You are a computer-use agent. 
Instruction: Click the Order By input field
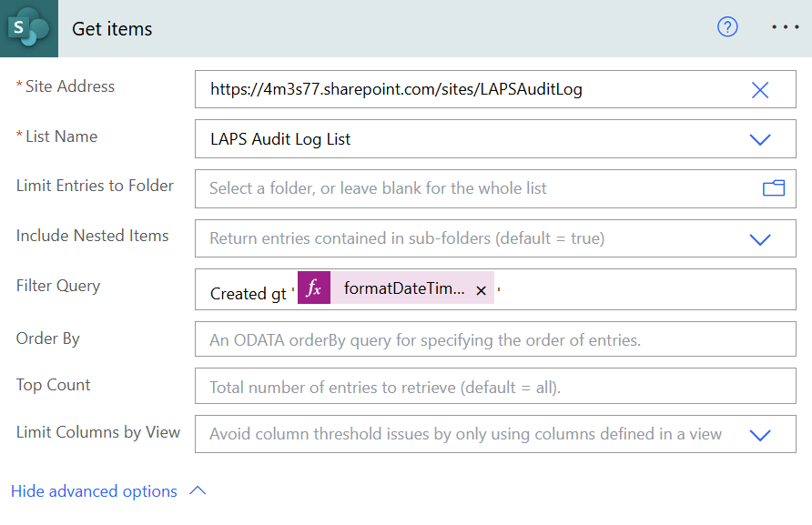(495, 340)
